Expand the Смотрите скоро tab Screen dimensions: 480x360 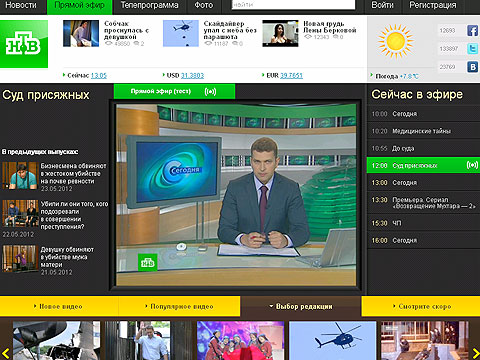(421, 306)
